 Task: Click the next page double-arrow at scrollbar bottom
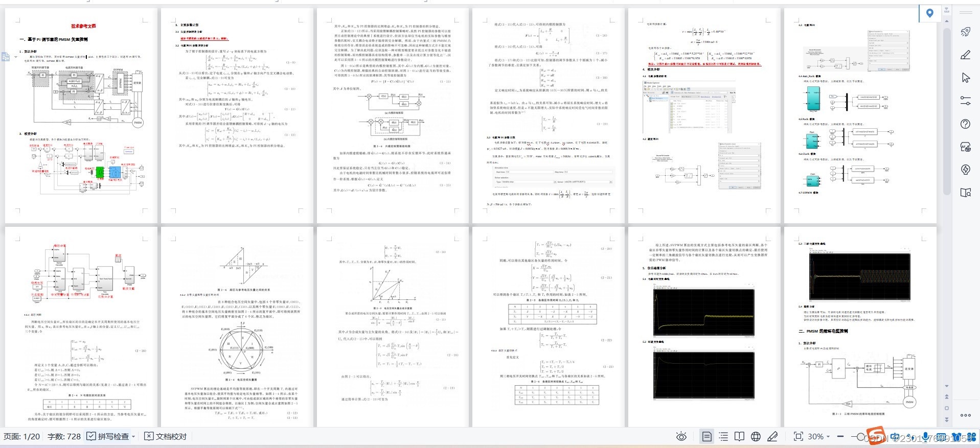[947, 419]
